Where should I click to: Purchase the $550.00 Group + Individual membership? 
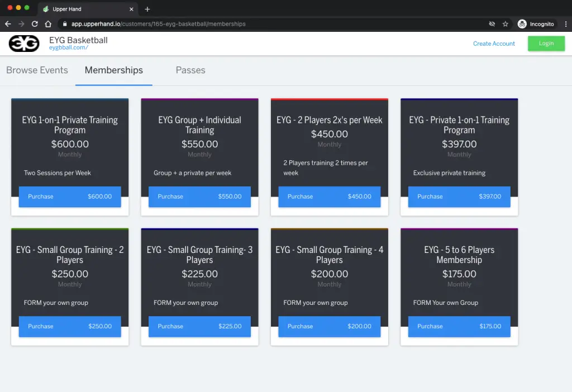click(x=199, y=197)
